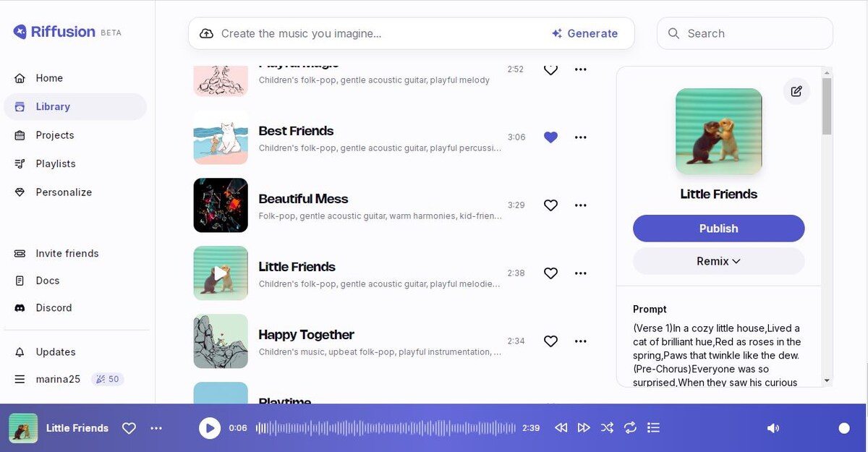Click the edit pencil icon in details panel
Screen dimensions: 868x452
(796, 91)
